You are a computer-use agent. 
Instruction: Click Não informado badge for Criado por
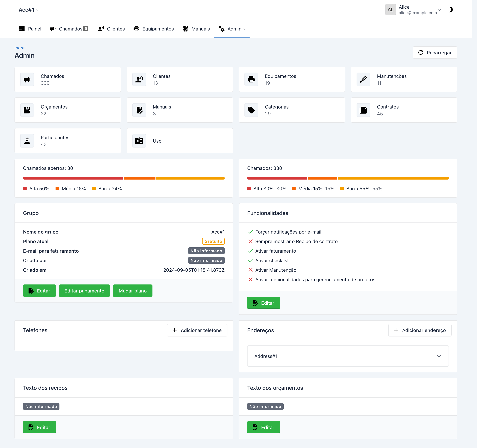(206, 260)
